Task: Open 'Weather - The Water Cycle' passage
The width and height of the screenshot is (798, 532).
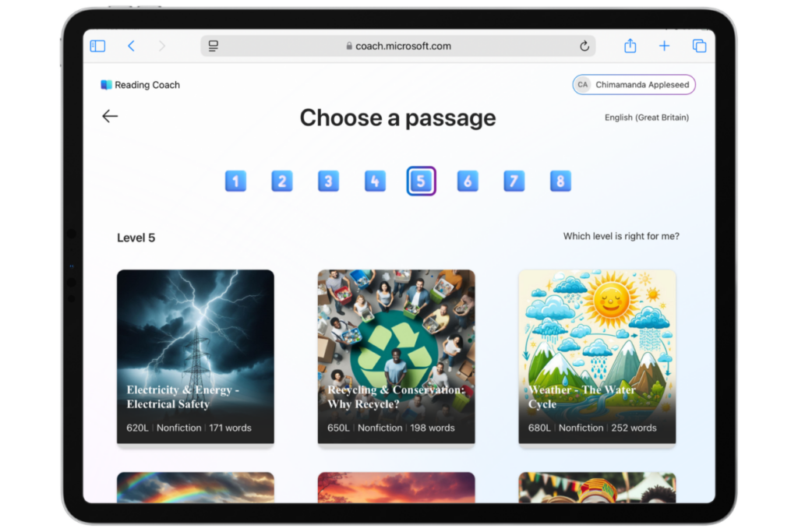Action: click(x=597, y=357)
